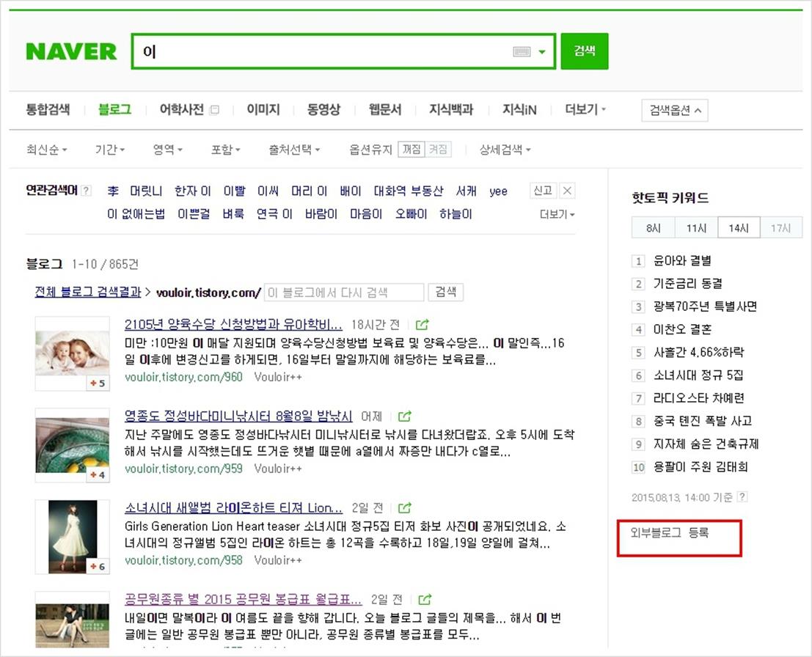Open 소녀시대 새앨범 라이온하트 티저 post
The width and height of the screenshot is (812, 657).
[x=233, y=508]
